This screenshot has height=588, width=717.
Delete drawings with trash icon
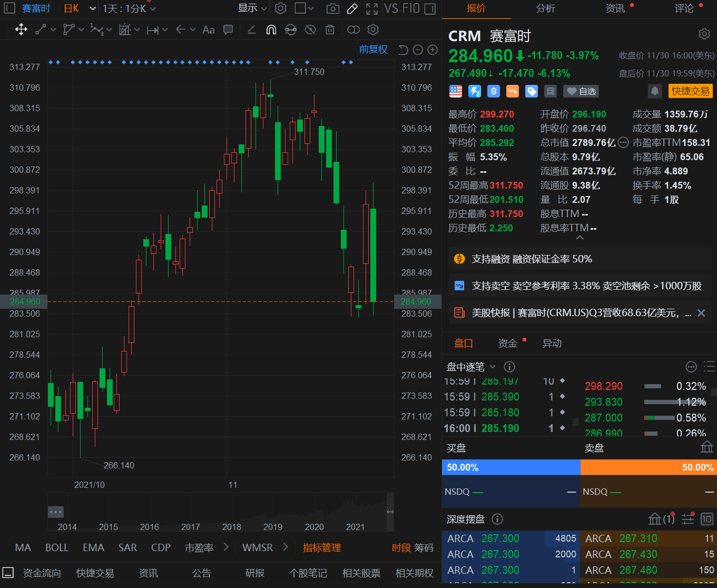[330, 30]
